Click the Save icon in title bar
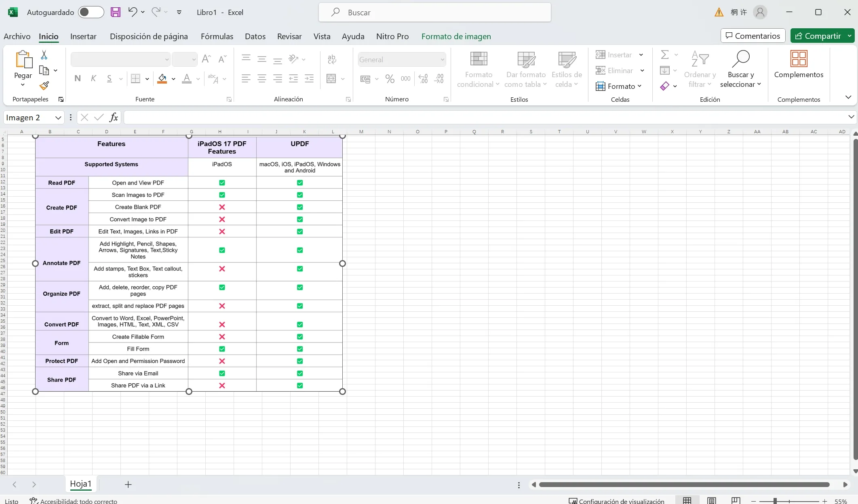 116,12
